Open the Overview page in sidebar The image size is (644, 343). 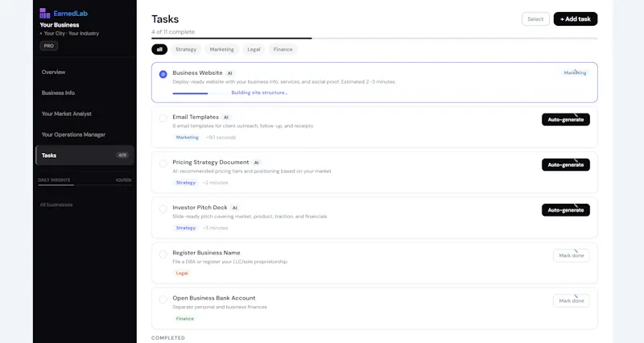(x=53, y=72)
